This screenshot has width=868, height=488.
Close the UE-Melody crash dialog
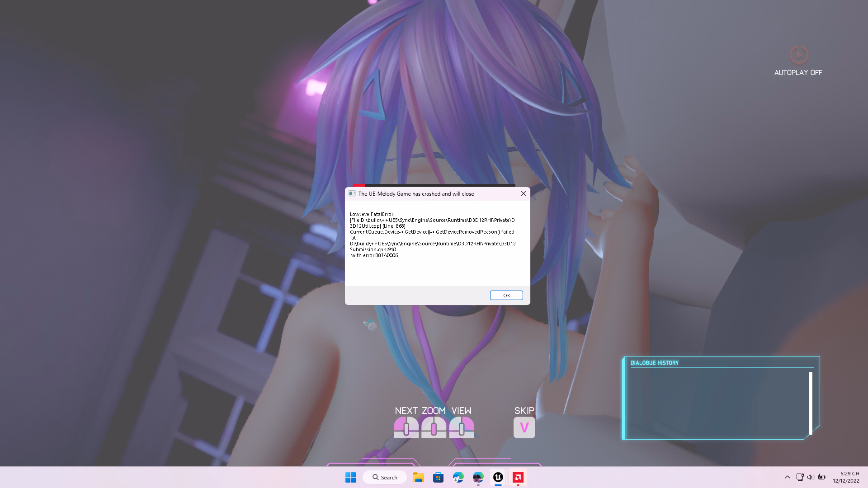click(x=523, y=193)
